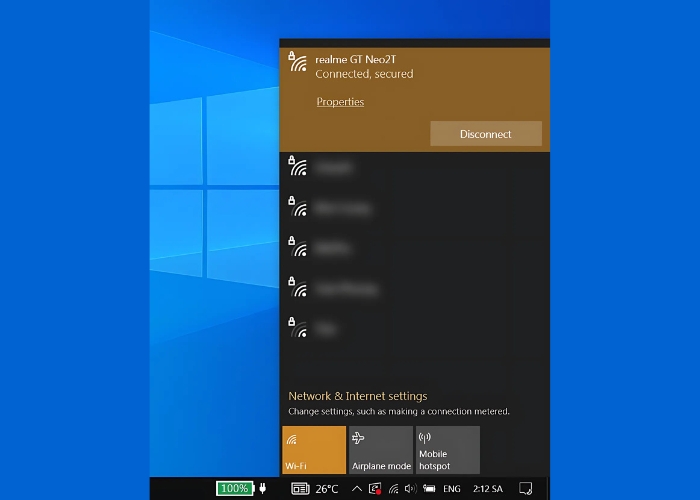Click the tray icon with the red dot
The image size is (700, 500).
pyautogui.click(x=375, y=489)
